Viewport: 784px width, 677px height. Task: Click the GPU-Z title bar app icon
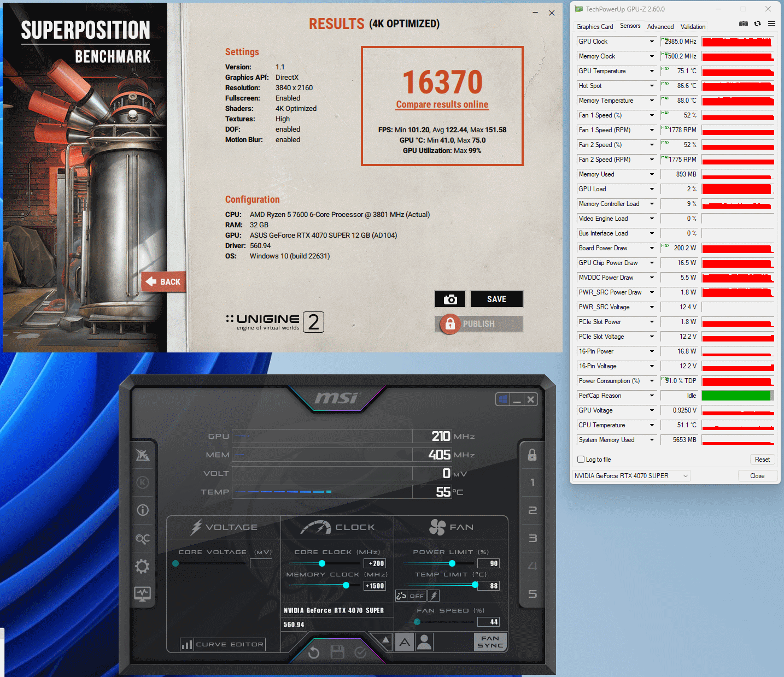(579, 9)
